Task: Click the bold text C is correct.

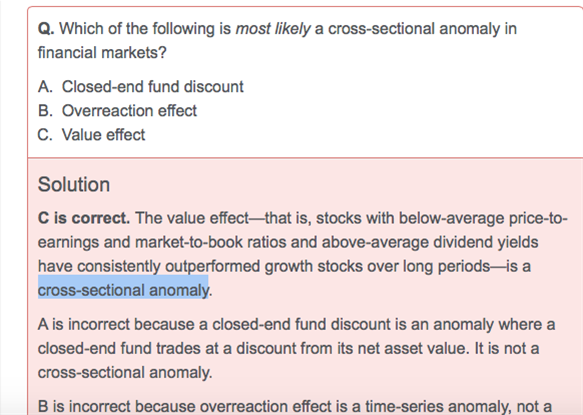Action: (84, 218)
